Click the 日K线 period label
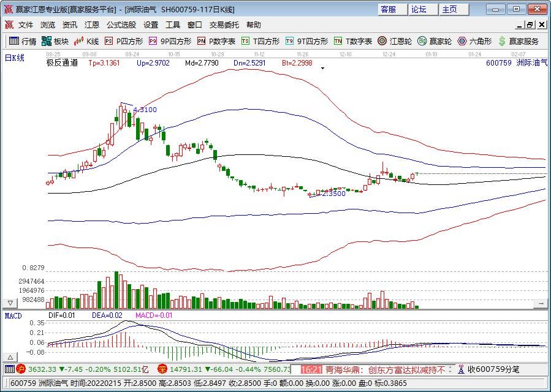The width and height of the screenshot is (551, 392). click(15, 58)
